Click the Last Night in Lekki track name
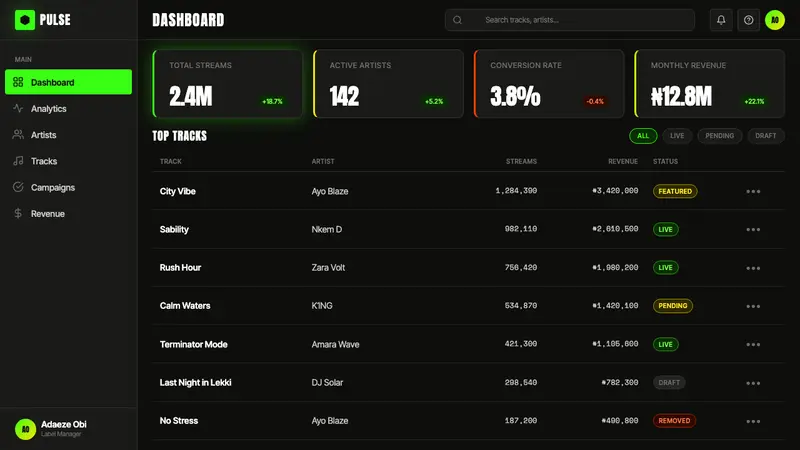 [x=195, y=383]
